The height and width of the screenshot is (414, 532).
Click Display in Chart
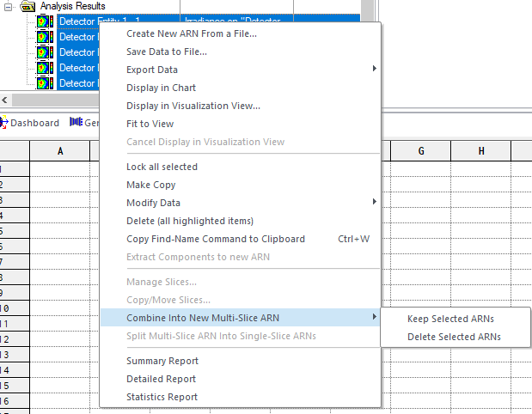161,88
